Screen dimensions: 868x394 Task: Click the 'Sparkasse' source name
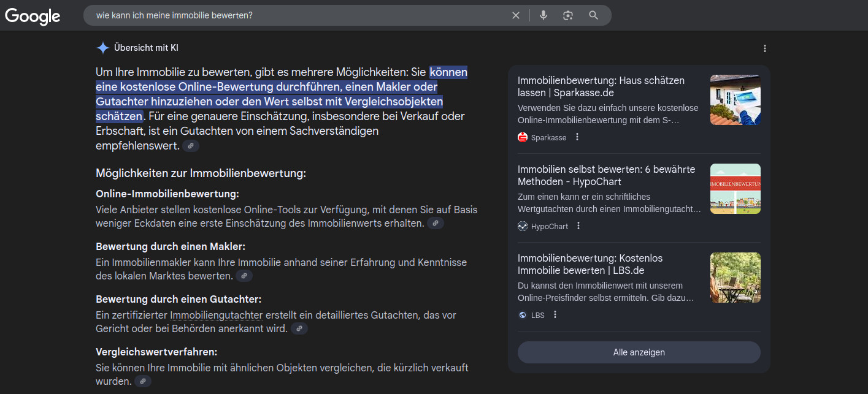(x=549, y=137)
